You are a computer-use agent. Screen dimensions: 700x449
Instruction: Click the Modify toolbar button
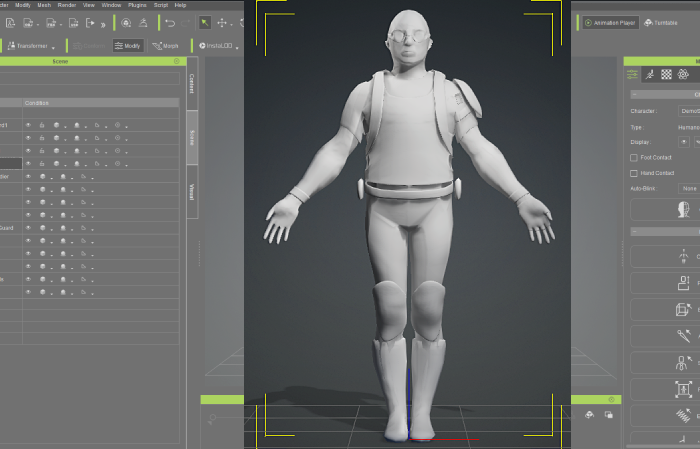coord(128,46)
